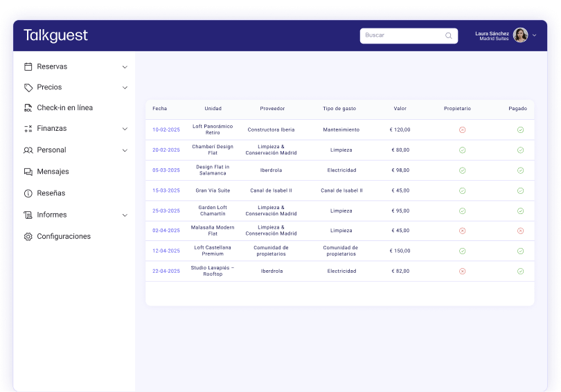Toggle Propietario status for Studio Lavapiés Rooftop
The height and width of the screenshot is (392, 561).
(x=462, y=271)
